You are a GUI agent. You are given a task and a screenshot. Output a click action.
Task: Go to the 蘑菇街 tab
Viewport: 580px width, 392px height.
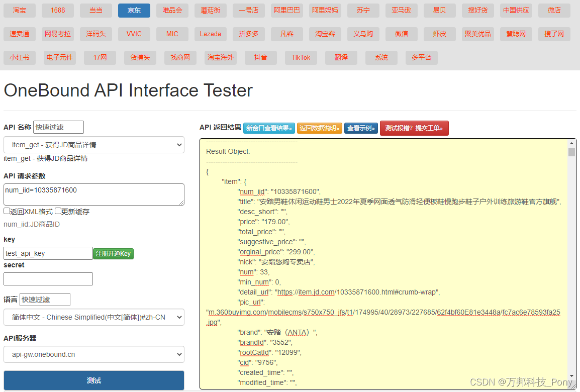(211, 11)
